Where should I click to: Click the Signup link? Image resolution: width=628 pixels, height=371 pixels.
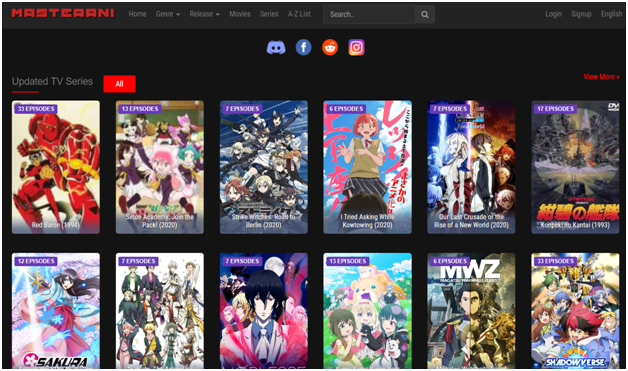pos(581,14)
